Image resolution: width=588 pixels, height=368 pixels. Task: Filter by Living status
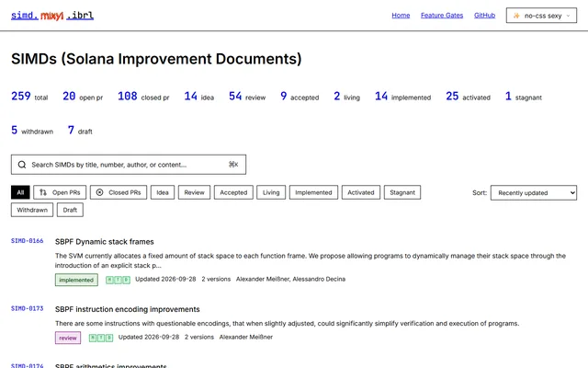(271, 192)
